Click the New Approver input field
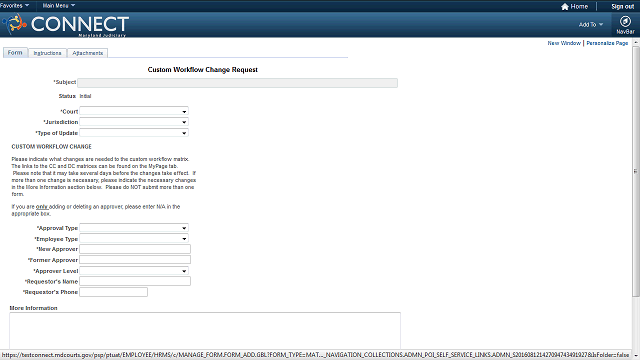The image size is (640, 360). [x=135, y=249]
